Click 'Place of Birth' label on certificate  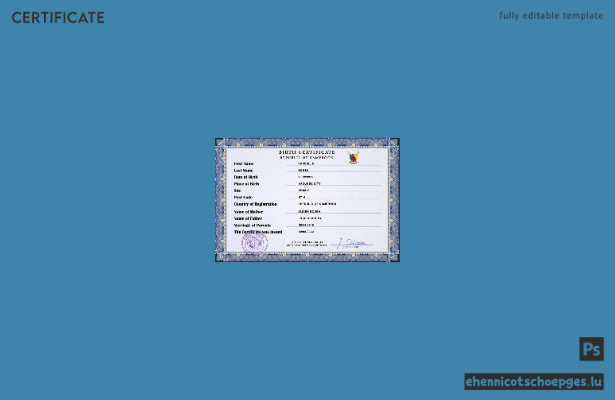pyautogui.click(x=246, y=184)
